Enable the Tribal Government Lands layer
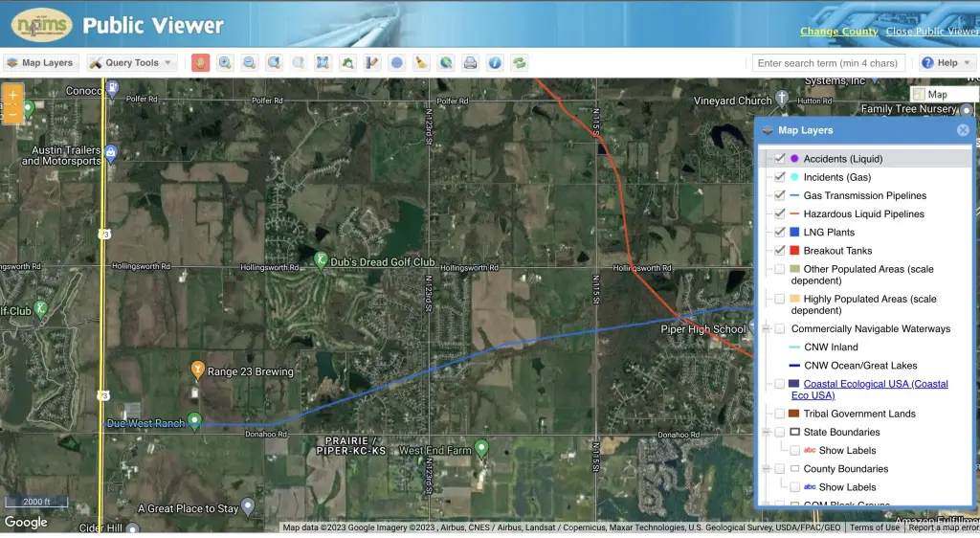Screen dimensions: 980x538 click(x=780, y=415)
